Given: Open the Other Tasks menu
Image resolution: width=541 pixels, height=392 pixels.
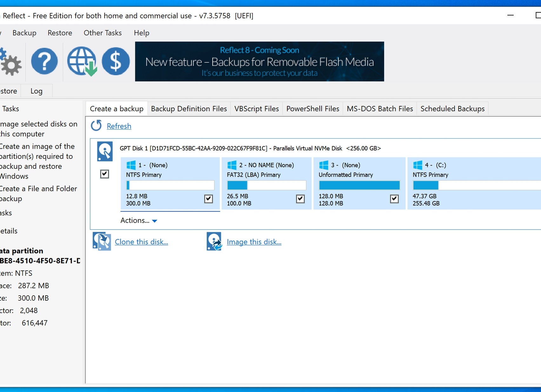Looking at the screenshot, I should click(103, 33).
